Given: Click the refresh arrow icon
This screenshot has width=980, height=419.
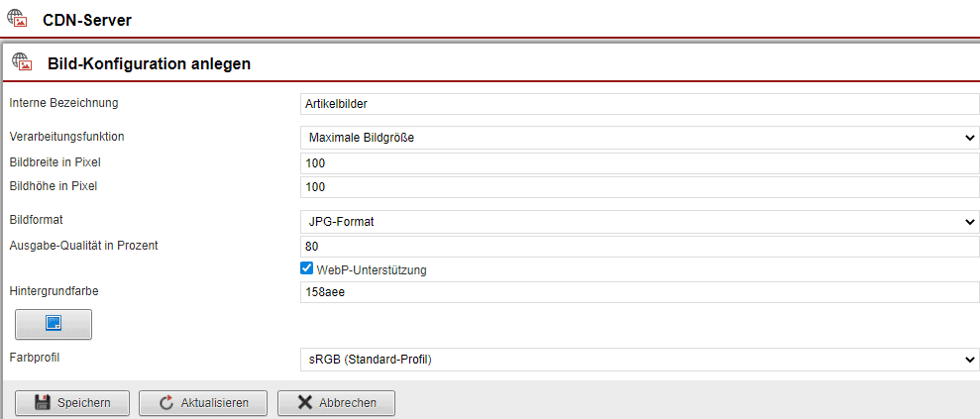Looking at the screenshot, I should point(164,402).
